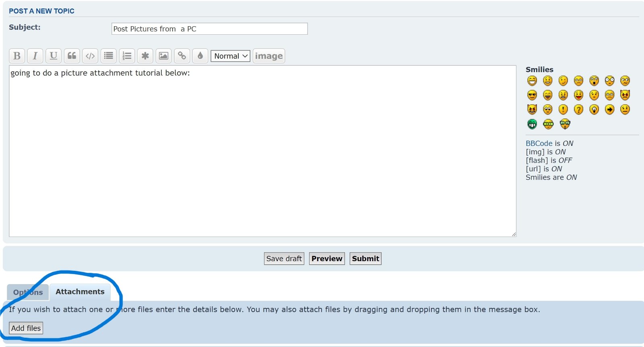Switch to the Options tab
Viewport: 644px width, 347px height.
tap(28, 292)
